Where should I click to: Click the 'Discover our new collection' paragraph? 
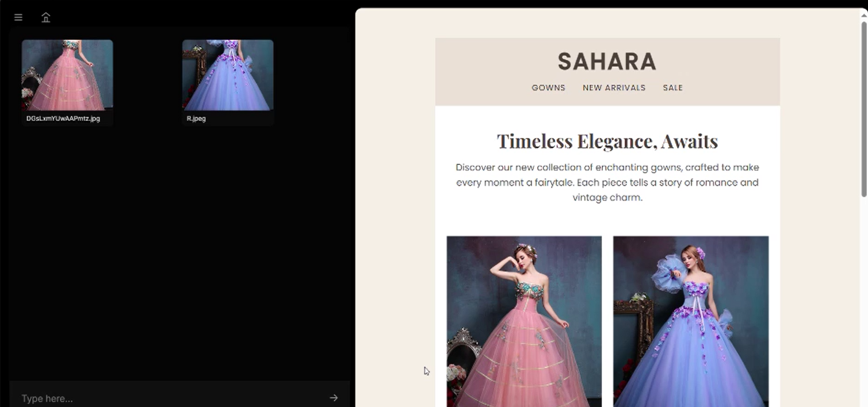(x=607, y=182)
